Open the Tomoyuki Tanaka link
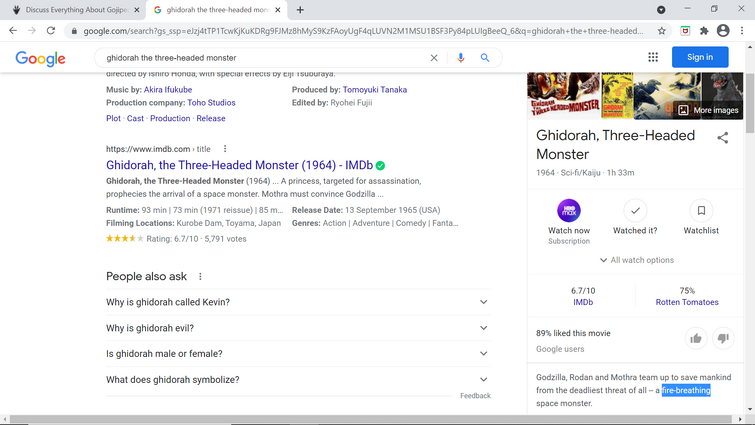 375,90
